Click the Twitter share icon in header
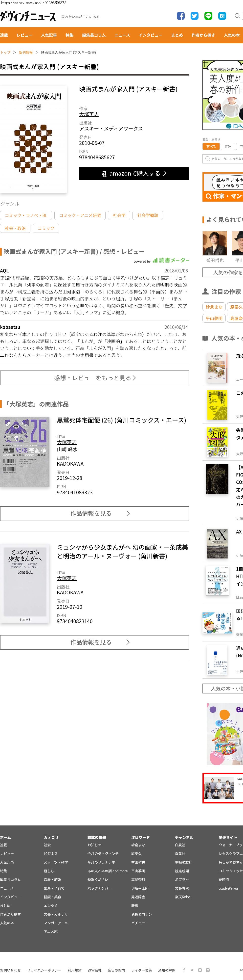The image size is (243, 980). pyautogui.click(x=194, y=16)
